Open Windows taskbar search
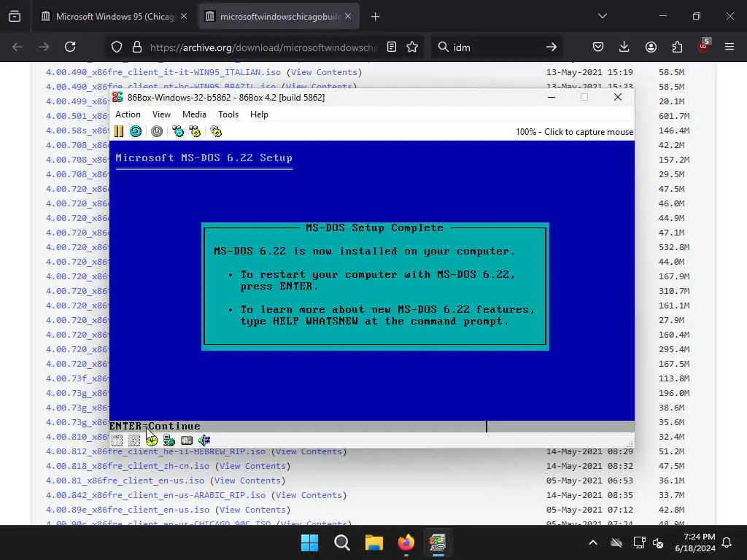747x560 pixels. [341, 542]
